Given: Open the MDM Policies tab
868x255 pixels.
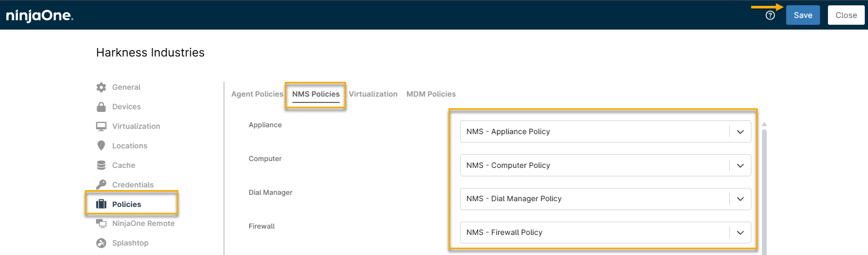Looking at the screenshot, I should click(431, 94).
